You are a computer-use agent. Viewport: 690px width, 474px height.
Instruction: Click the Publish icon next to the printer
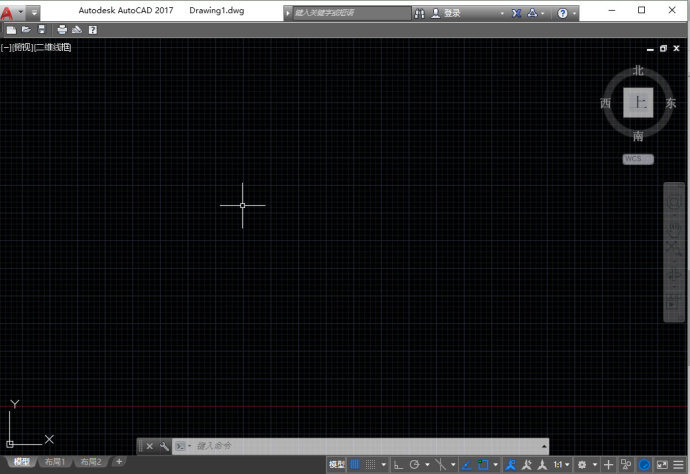[77, 30]
